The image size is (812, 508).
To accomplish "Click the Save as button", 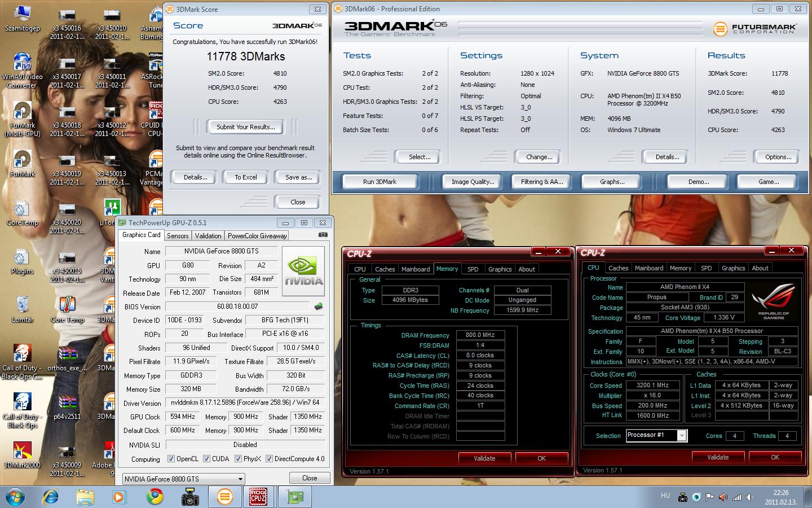I will pos(298,177).
